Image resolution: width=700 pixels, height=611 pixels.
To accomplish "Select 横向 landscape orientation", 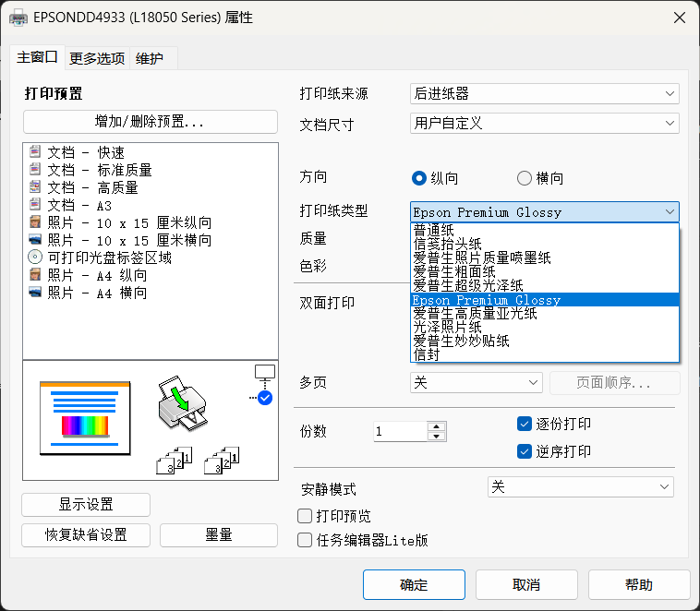I will [x=525, y=178].
